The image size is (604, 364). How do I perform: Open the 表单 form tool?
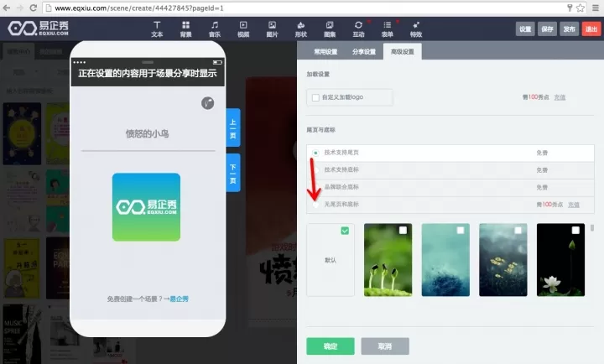coord(387,29)
